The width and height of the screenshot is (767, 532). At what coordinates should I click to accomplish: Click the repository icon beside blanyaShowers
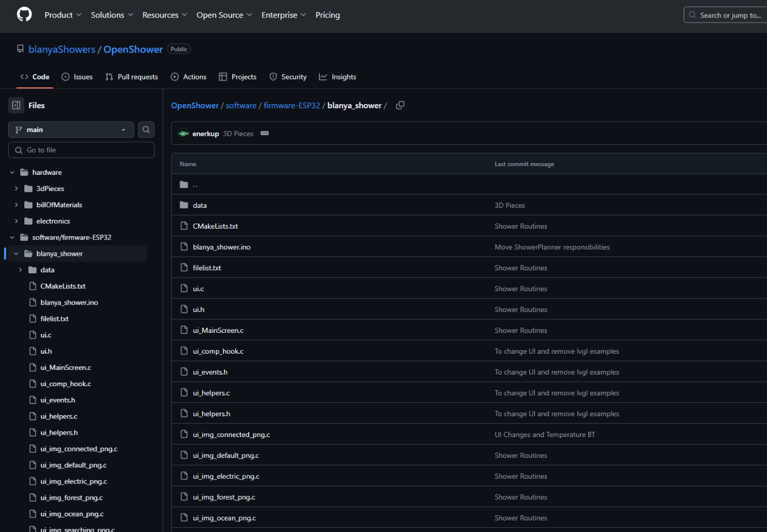21,49
